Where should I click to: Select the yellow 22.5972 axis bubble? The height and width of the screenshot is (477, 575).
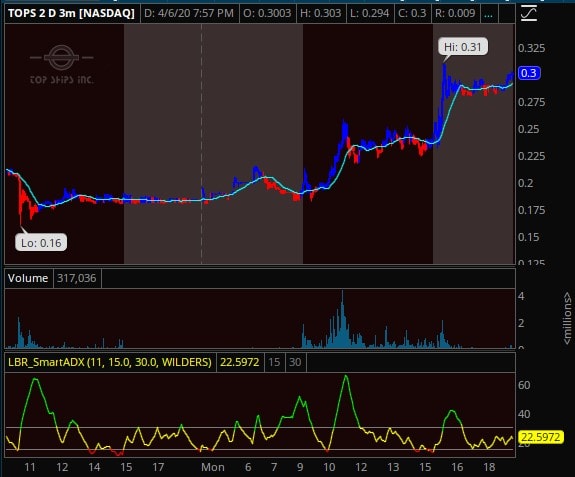coord(541,437)
